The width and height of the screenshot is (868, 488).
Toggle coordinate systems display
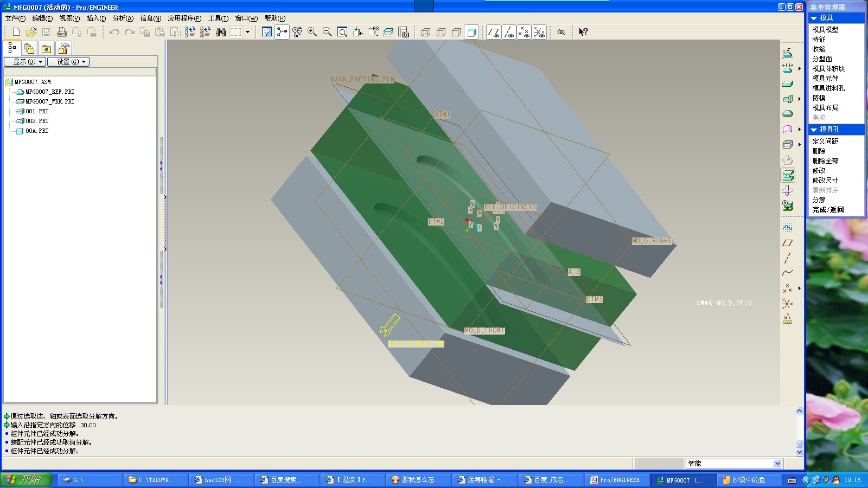[x=539, y=32]
